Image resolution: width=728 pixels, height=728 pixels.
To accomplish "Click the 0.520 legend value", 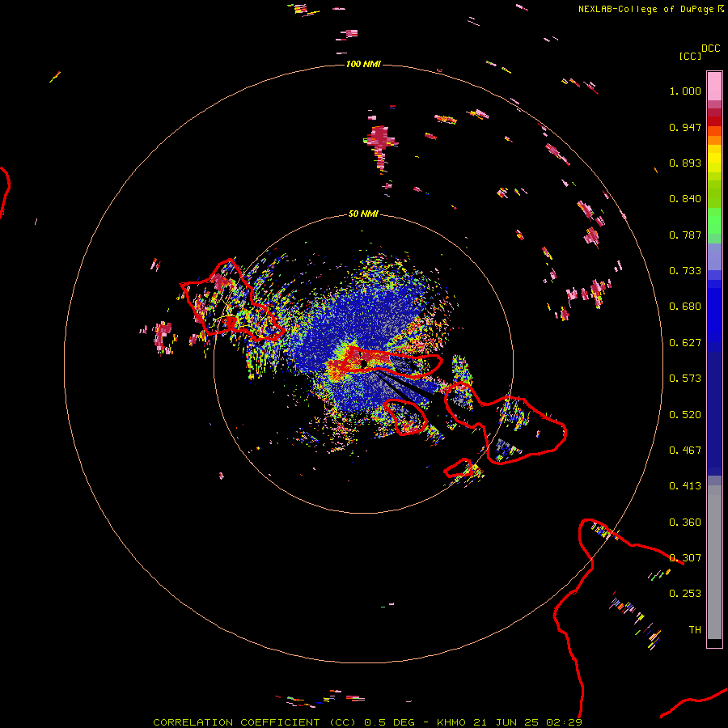I will (x=685, y=415).
